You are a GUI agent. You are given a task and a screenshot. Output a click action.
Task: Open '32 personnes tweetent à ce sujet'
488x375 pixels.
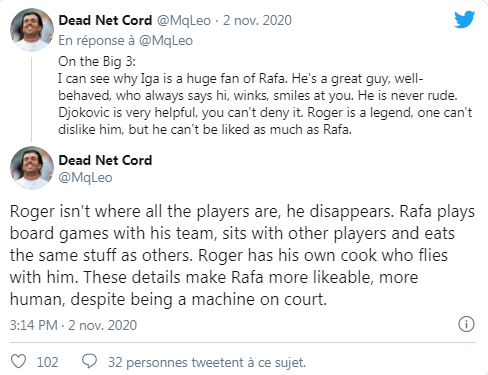pyautogui.click(x=207, y=362)
